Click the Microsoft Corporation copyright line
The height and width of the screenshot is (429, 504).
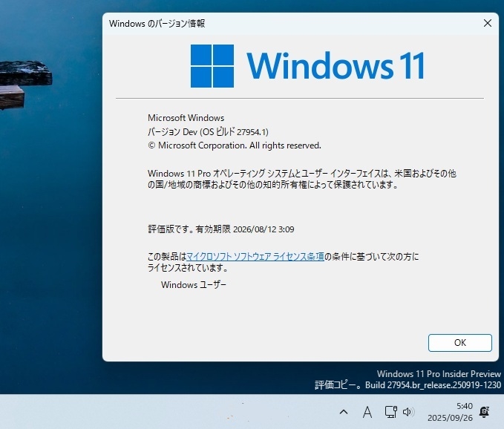[x=235, y=145]
